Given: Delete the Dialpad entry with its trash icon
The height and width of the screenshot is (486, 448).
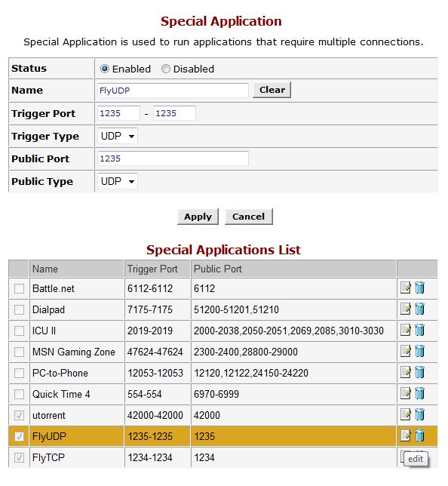Looking at the screenshot, I should (x=419, y=309).
